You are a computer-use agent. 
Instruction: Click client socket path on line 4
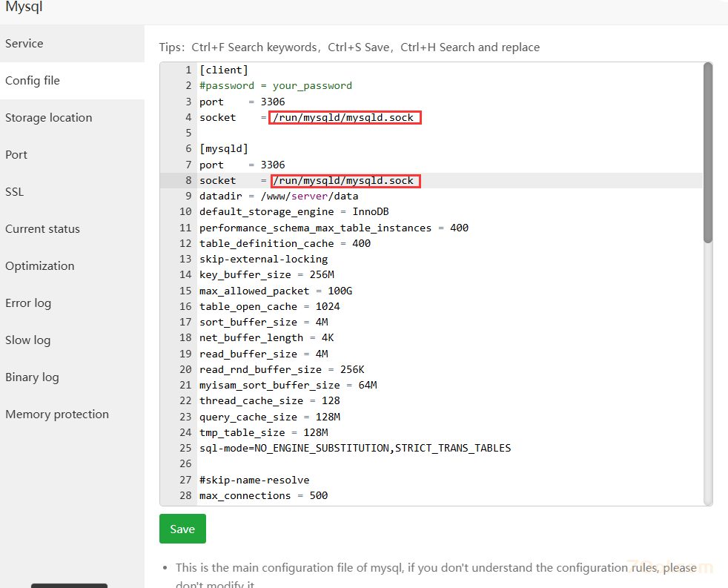click(345, 117)
